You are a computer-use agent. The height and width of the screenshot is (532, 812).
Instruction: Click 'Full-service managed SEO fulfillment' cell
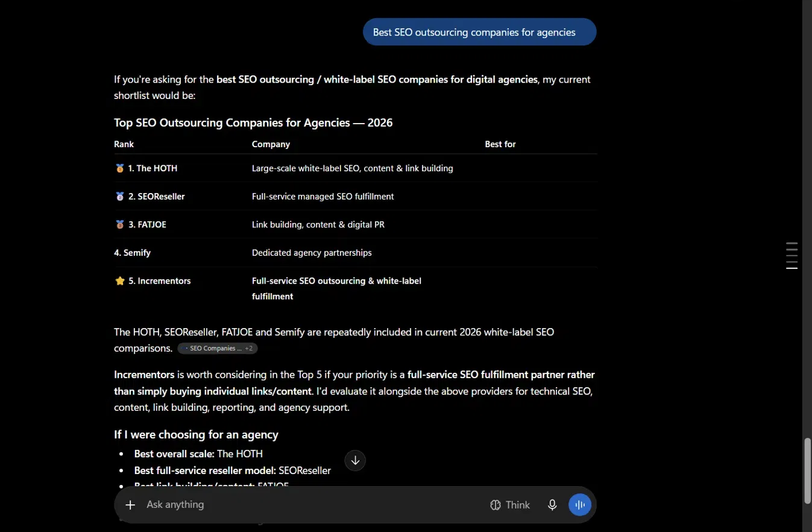coord(323,196)
